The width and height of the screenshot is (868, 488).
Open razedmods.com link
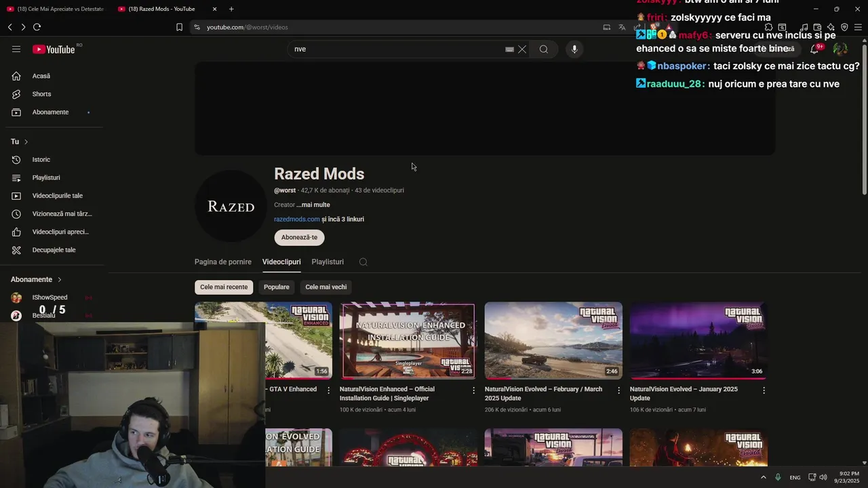click(297, 219)
